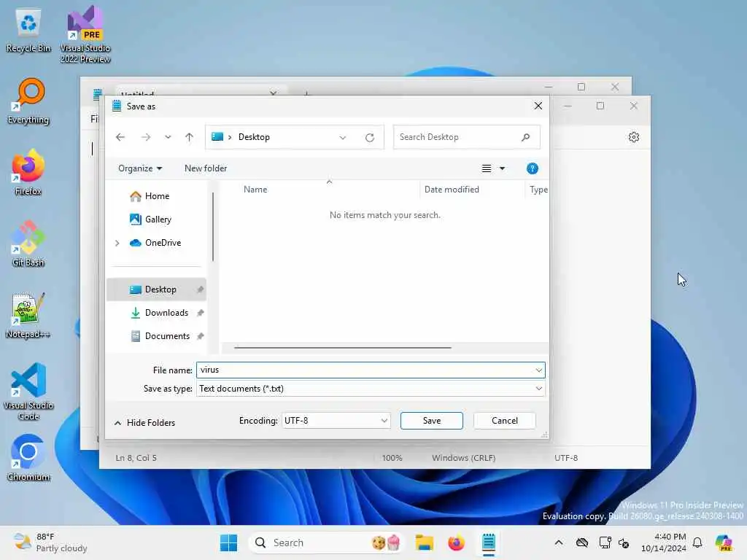Open the Copilot Preview tray icon
This screenshot has width=747, height=560.
click(724, 542)
